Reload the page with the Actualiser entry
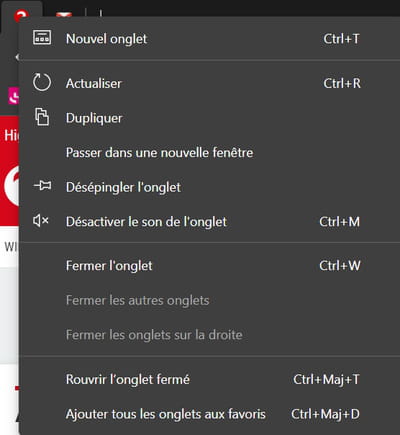 pyautogui.click(x=94, y=83)
